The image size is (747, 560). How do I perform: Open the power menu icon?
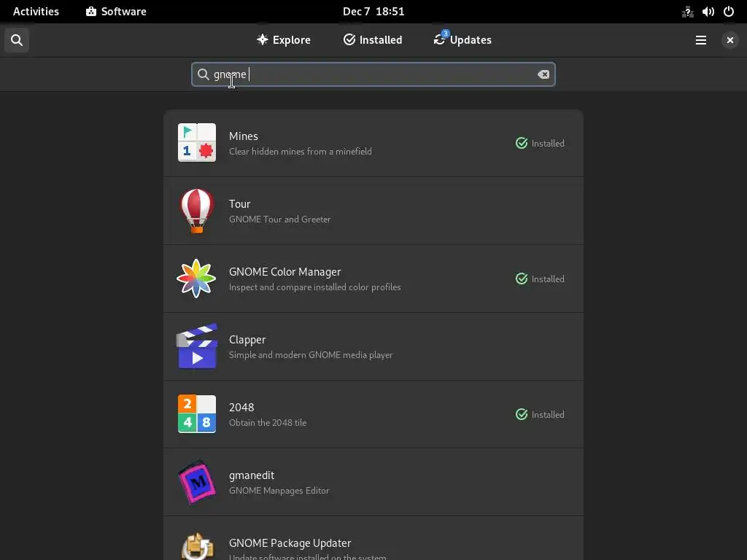tap(729, 12)
